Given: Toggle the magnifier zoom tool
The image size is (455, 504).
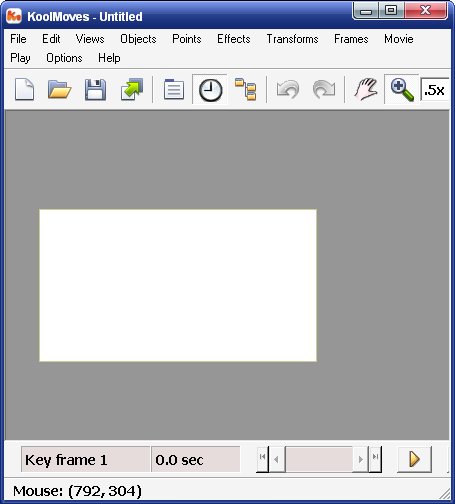Looking at the screenshot, I should click(x=402, y=90).
